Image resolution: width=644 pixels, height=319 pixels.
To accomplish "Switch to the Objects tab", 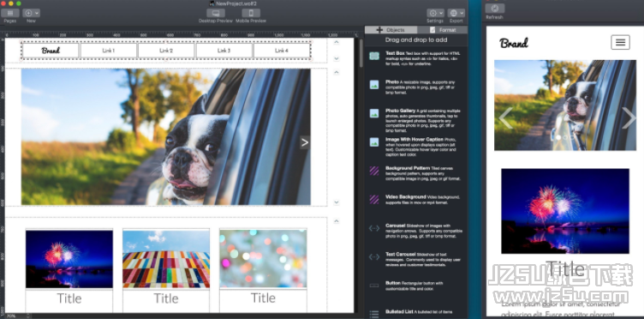I will click(x=391, y=30).
